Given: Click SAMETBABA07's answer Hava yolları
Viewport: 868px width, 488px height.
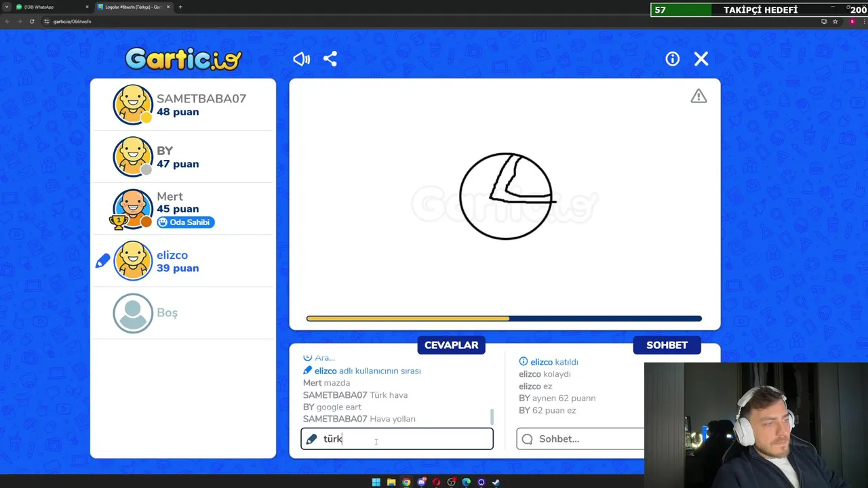Looking at the screenshot, I should tap(359, 419).
